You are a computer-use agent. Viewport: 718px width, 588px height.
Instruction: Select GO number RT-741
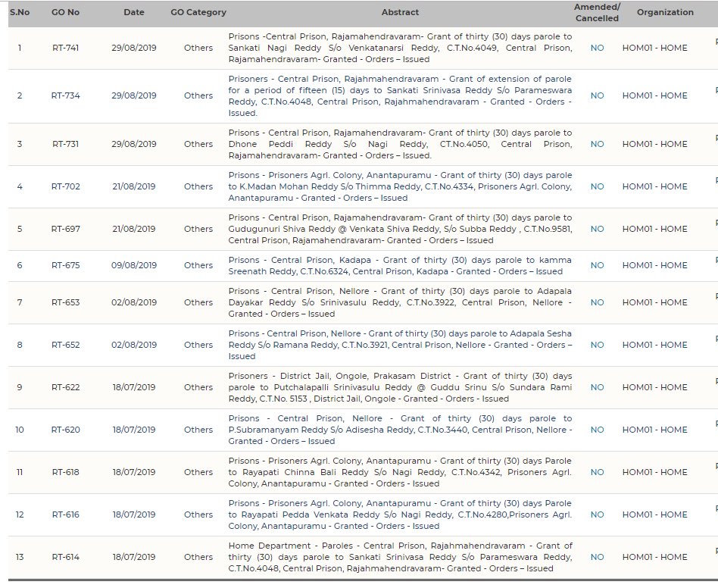click(65, 48)
